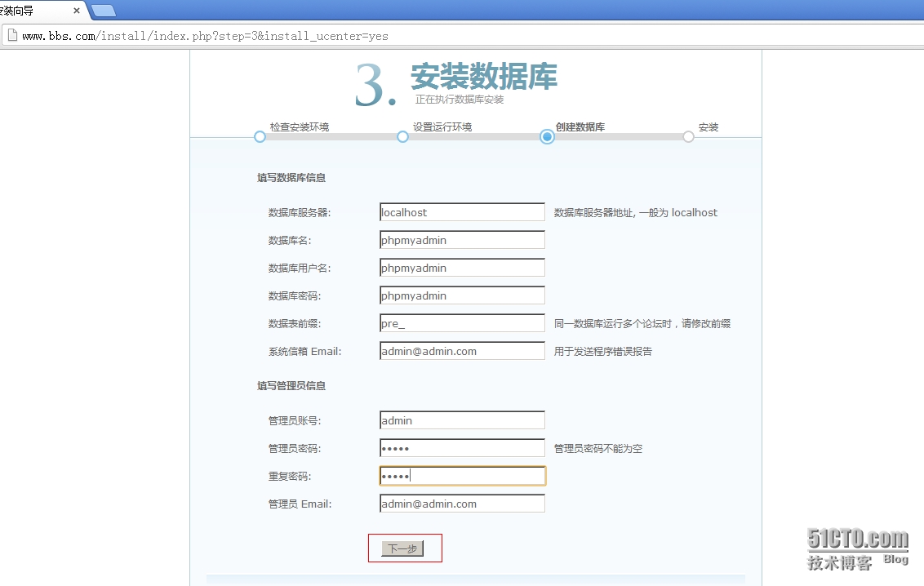Click the 安装数据库 page title
This screenshot has width=924, height=586.
point(484,77)
